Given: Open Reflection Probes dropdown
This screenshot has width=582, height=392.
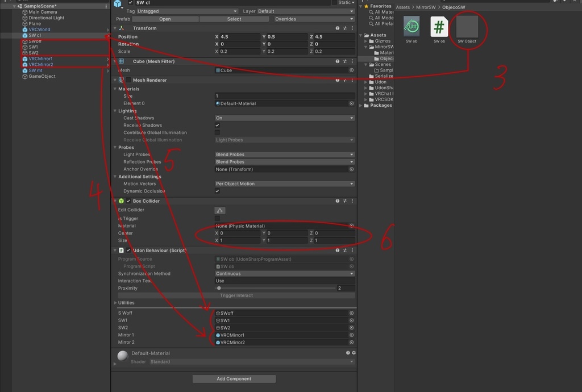Looking at the screenshot, I should click(x=285, y=162).
